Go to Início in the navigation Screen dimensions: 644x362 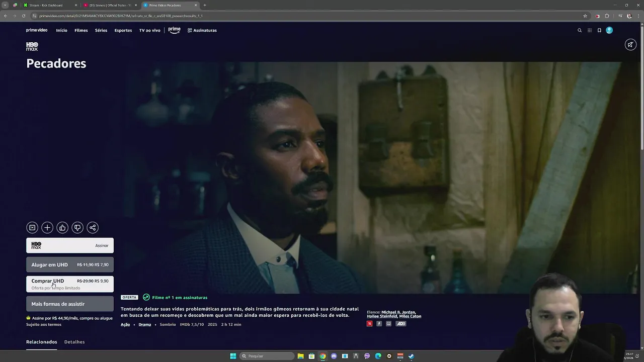62,30
